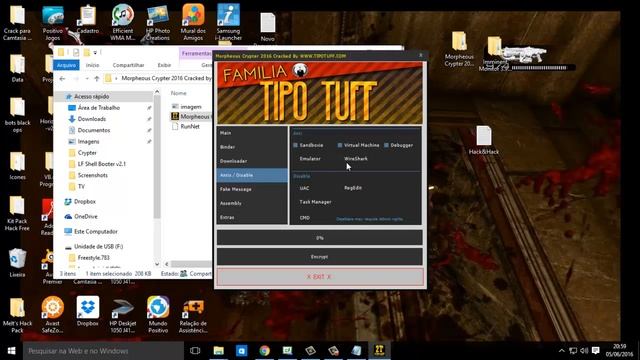Select Positivo Jogos desktop icon

coord(53,22)
